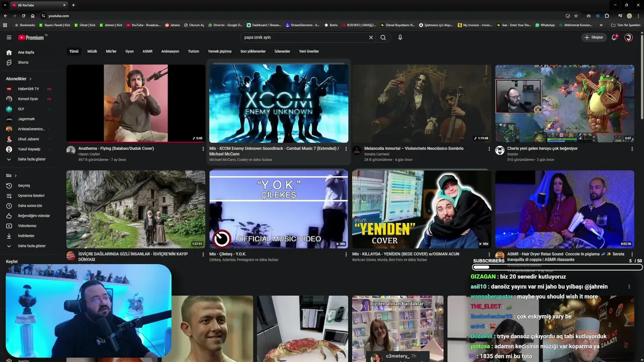
Task: Click the YouTube Premium logo
Action: (x=32, y=37)
